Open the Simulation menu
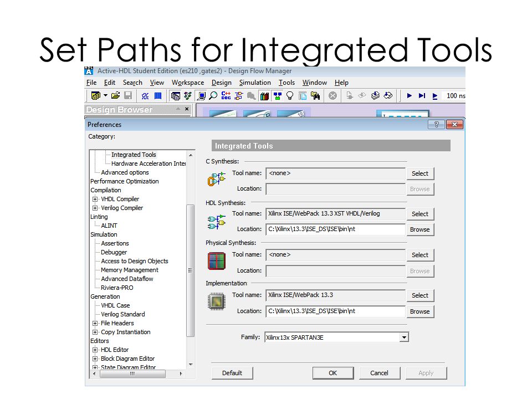This screenshot has width=532, height=399. click(x=255, y=83)
